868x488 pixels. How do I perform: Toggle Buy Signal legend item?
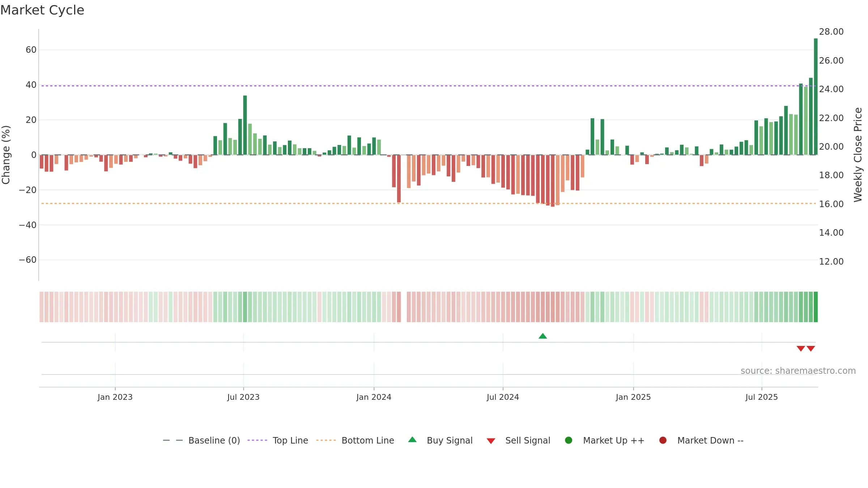coord(440,440)
